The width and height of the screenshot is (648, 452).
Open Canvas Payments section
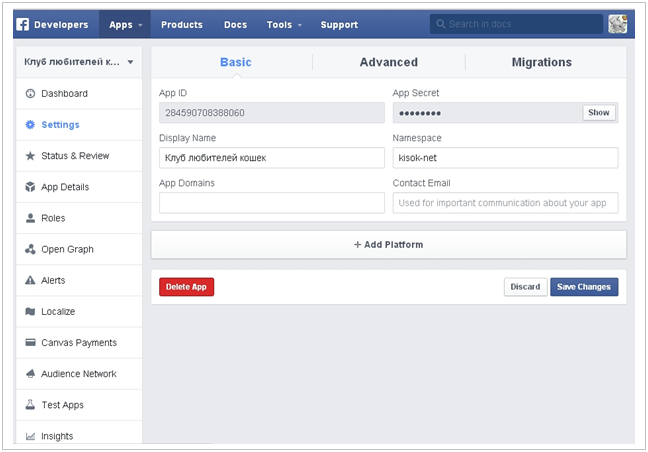point(79,343)
